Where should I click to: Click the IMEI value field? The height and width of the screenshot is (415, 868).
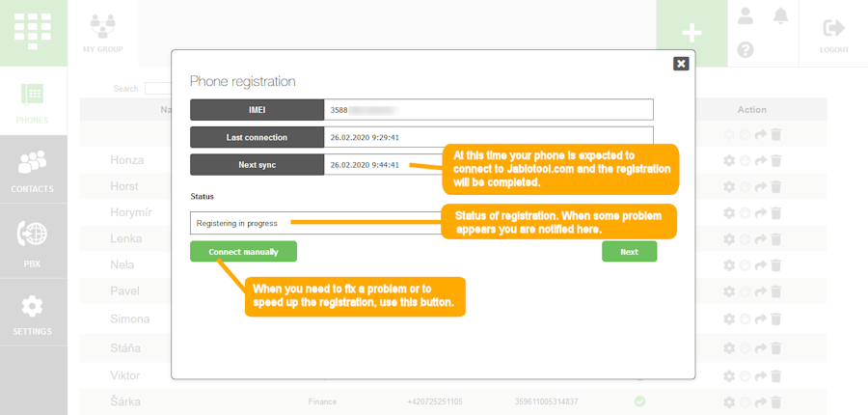click(488, 110)
